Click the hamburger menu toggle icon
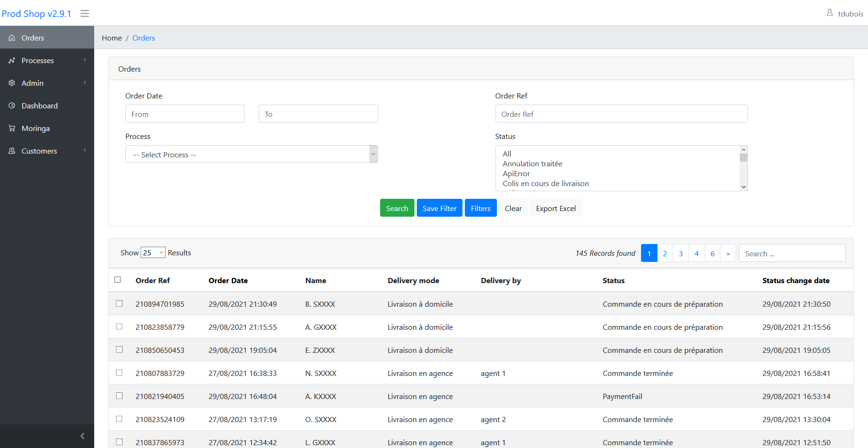The width and height of the screenshot is (868, 448). (x=85, y=14)
